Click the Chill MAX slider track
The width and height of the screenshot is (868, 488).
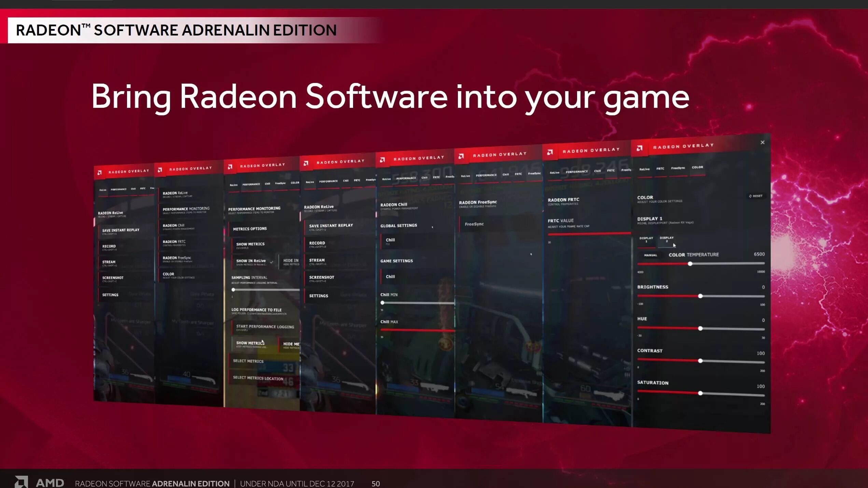click(x=417, y=330)
